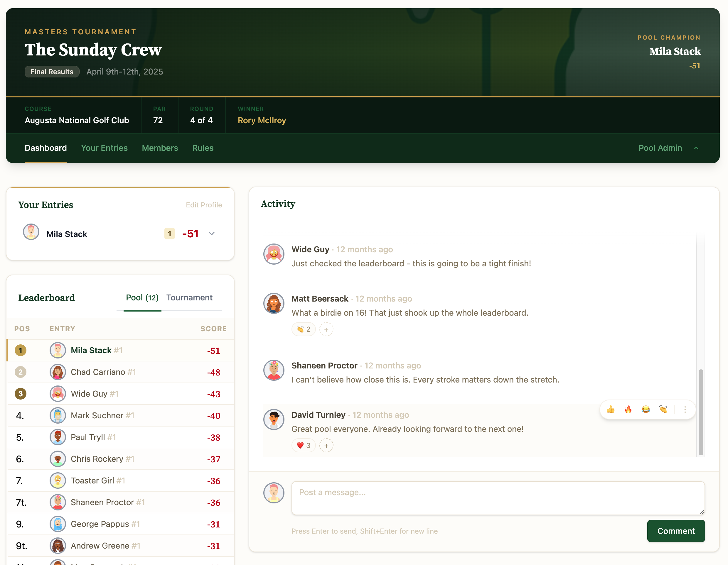Screen dimensions: 728x565
Task: Collapse the Pool Admin menu
Action: pyautogui.click(x=697, y=148)
